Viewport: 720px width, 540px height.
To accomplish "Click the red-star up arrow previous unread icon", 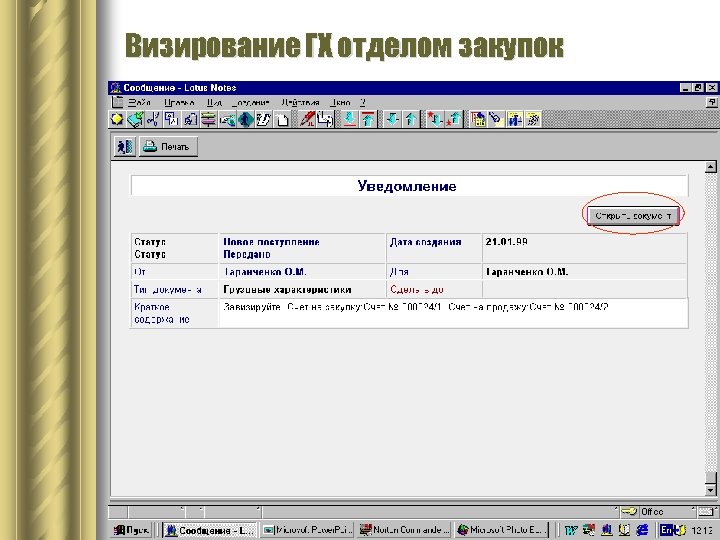I will [454, 119].
